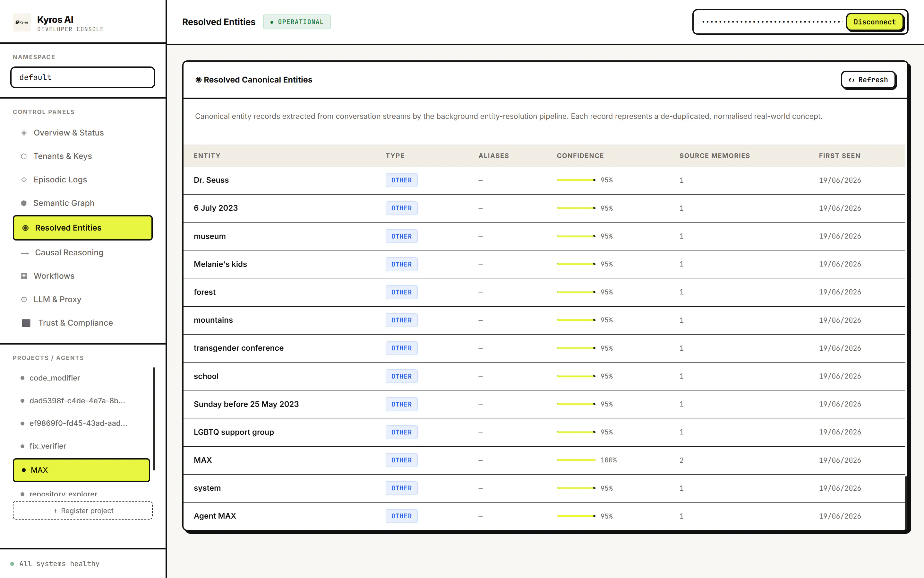Viewport: 924px width, 578px height.
Task: Click the Agent MAX entity name
Action: tap(215, 516)
